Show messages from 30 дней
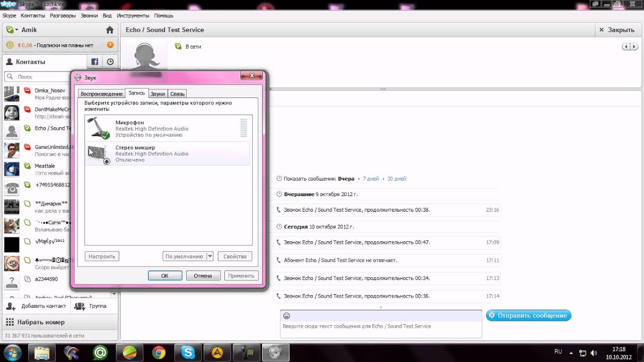 (396, 179)
